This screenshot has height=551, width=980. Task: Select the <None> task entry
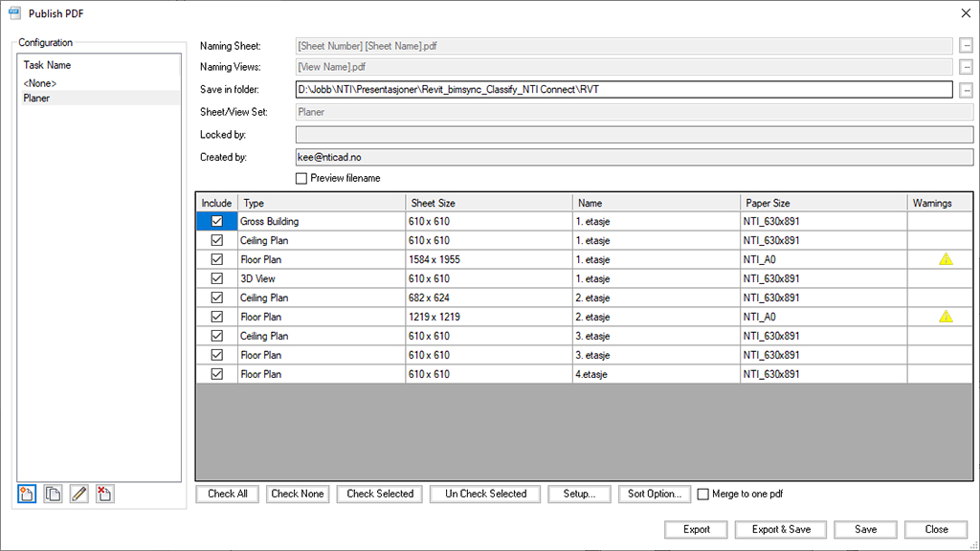coord(38,83)
